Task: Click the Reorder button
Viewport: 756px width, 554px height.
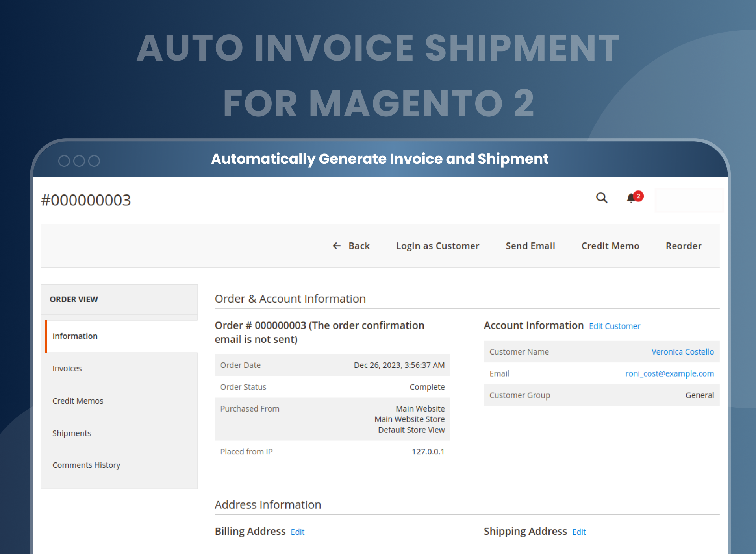Action: click(684, 246)
